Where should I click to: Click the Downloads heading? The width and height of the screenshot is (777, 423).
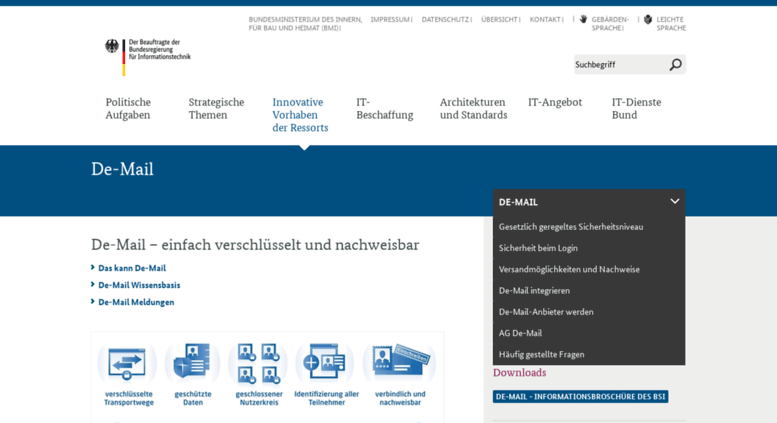click(519, 372)
